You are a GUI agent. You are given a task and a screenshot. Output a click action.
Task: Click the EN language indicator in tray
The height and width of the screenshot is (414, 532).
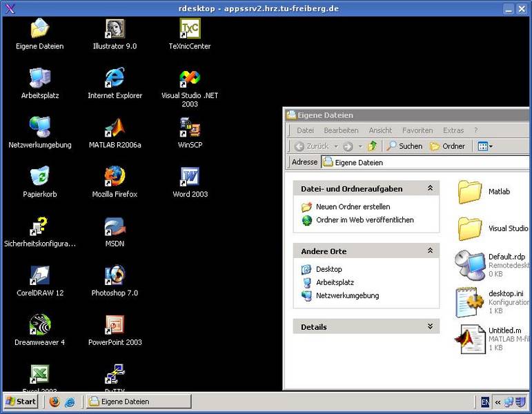[x=484, y=402]
